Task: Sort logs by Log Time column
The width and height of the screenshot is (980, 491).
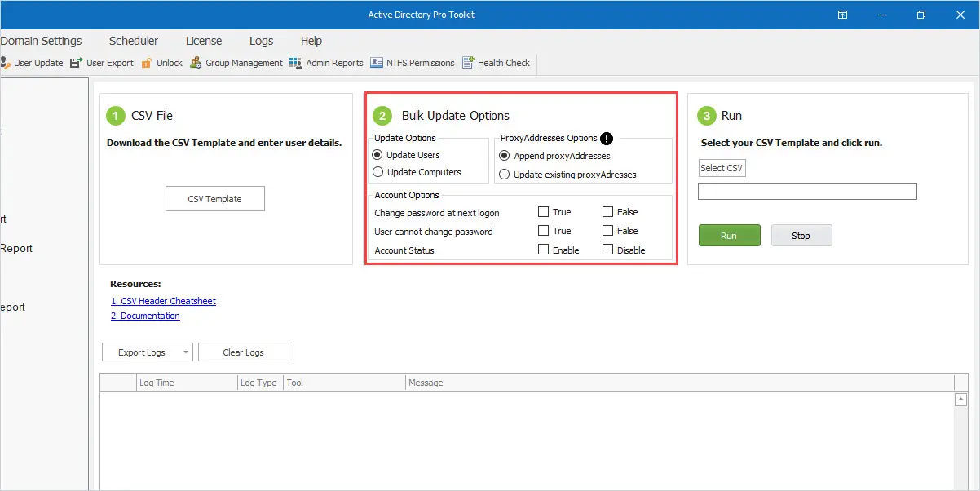Action: point(186,383)
